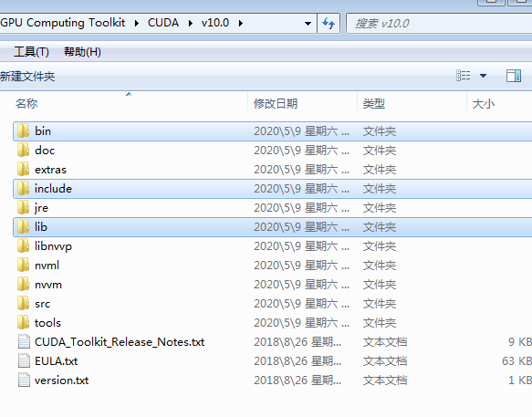Image resolution: width=532 pixels, height=417 pixels.
Task: Select the version.txt file icon
Action: (x=24, y=380)
